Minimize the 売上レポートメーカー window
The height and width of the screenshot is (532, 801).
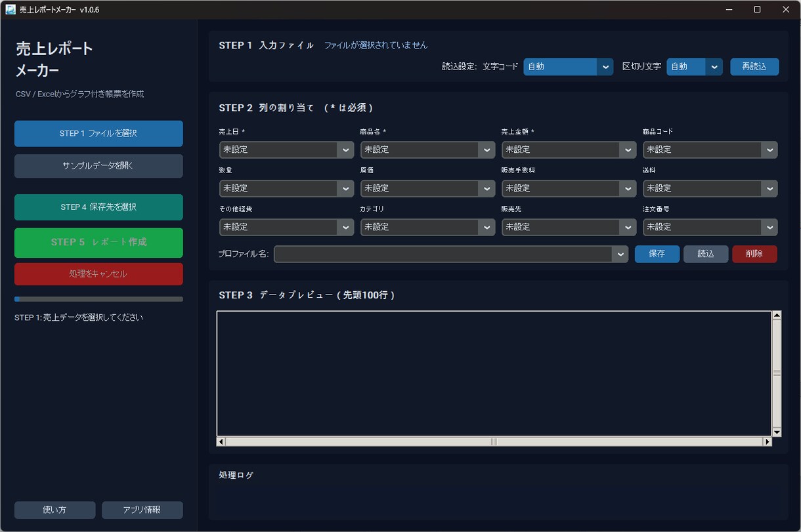(729, 9)
